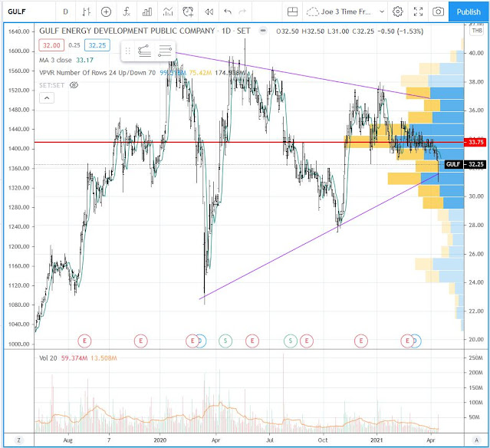Open the line style tool in the floating toolbar
Image resolution: width=490 pixels, height=448 pixels.
click(144, 51)
